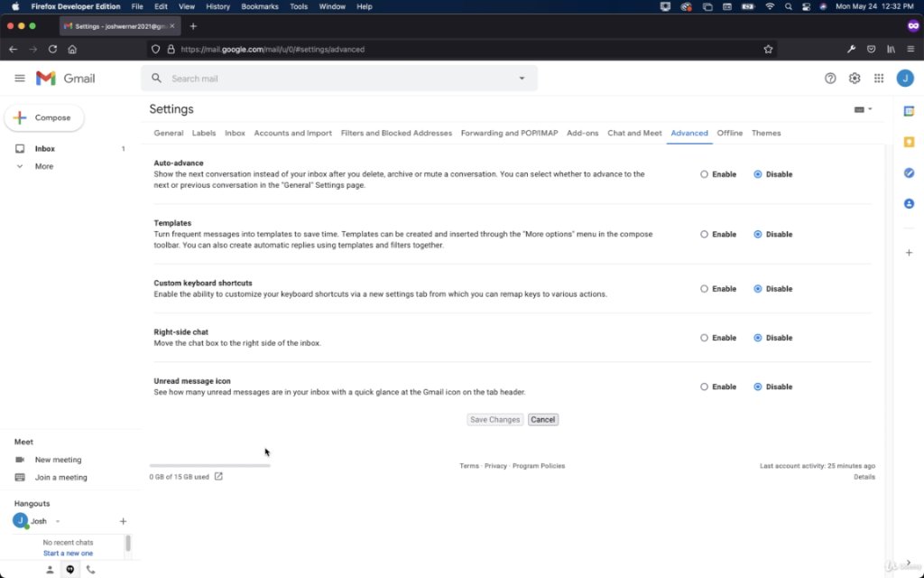Open the developer wrench icon in toolbar
This screenshot has width=924, height=578.
pyautogui.click(x=851, y=50)
